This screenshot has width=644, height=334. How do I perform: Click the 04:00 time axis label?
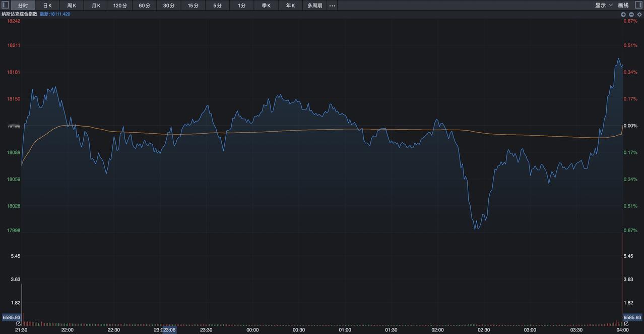coord(623,330)
